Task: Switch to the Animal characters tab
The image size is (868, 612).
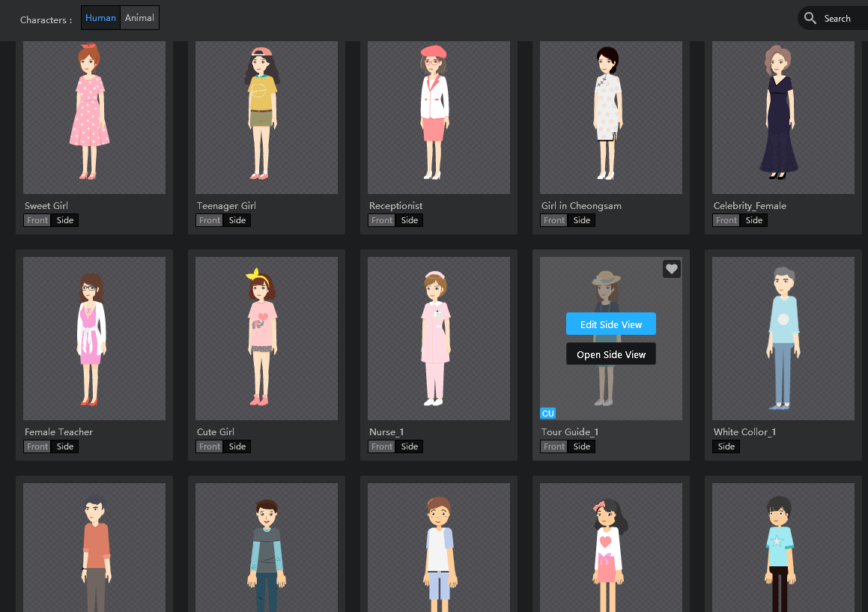Action: point(139,17)
